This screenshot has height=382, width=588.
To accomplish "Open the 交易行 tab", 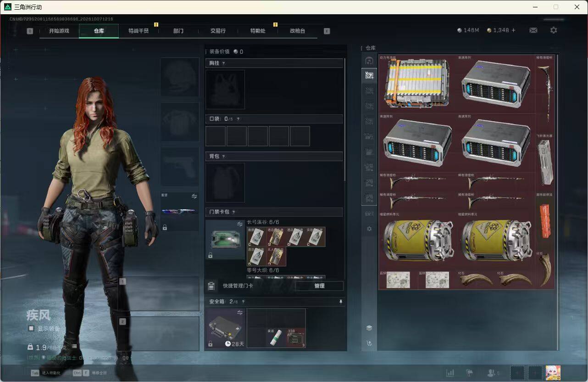I will click(x=218, y=31).
